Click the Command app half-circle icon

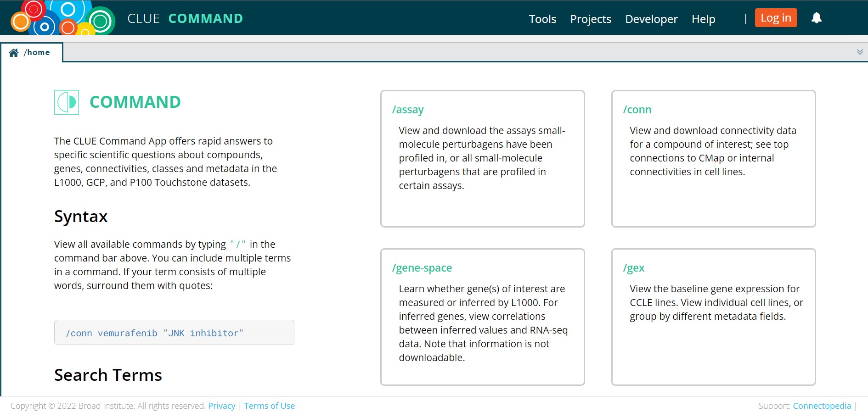(67, 102)
